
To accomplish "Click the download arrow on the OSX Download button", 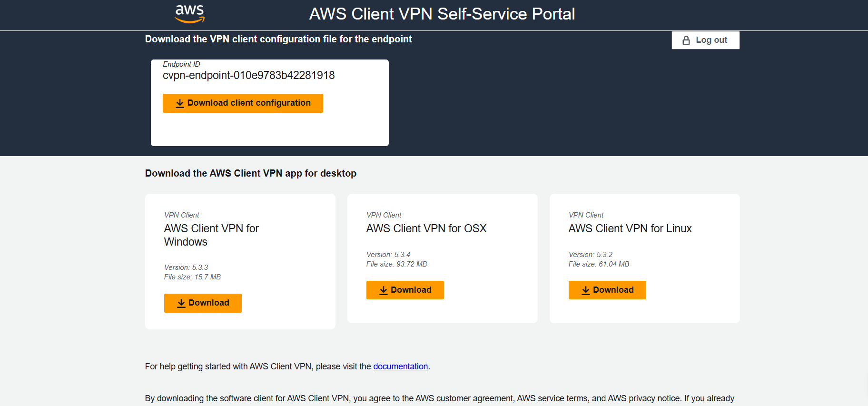I will click(x=384, y=290).
